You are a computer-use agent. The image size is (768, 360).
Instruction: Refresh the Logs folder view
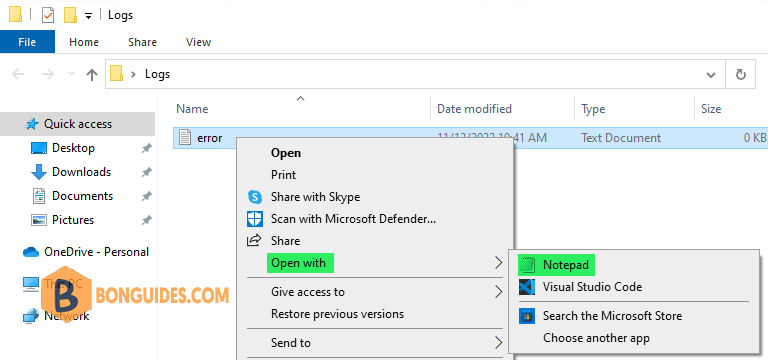[x=741, y=74]
